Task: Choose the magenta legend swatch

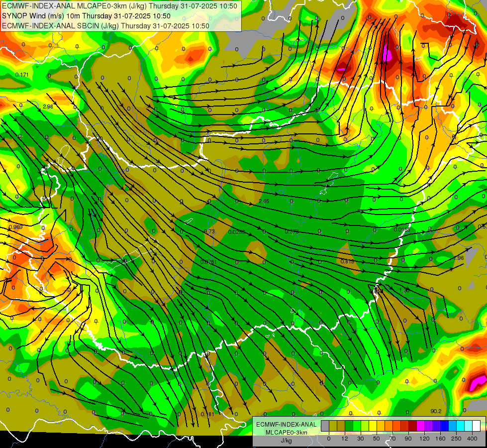Action: (x=421, y=426)
